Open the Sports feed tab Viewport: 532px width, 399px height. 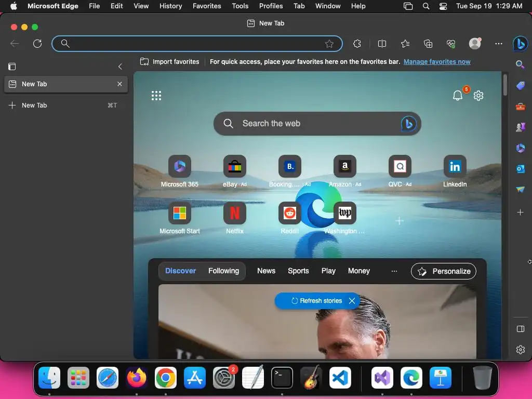[x=298, y=271]
